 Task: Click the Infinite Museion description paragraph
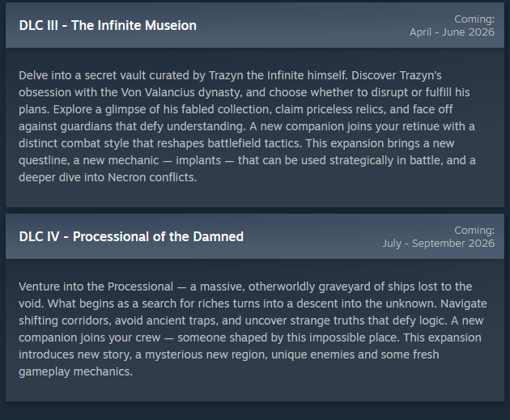(x=247, y=126)
